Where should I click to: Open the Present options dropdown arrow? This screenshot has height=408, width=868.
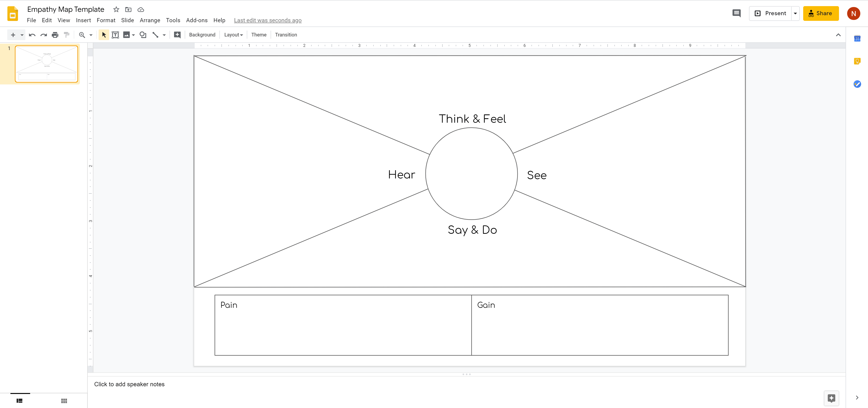pos(795,13)
